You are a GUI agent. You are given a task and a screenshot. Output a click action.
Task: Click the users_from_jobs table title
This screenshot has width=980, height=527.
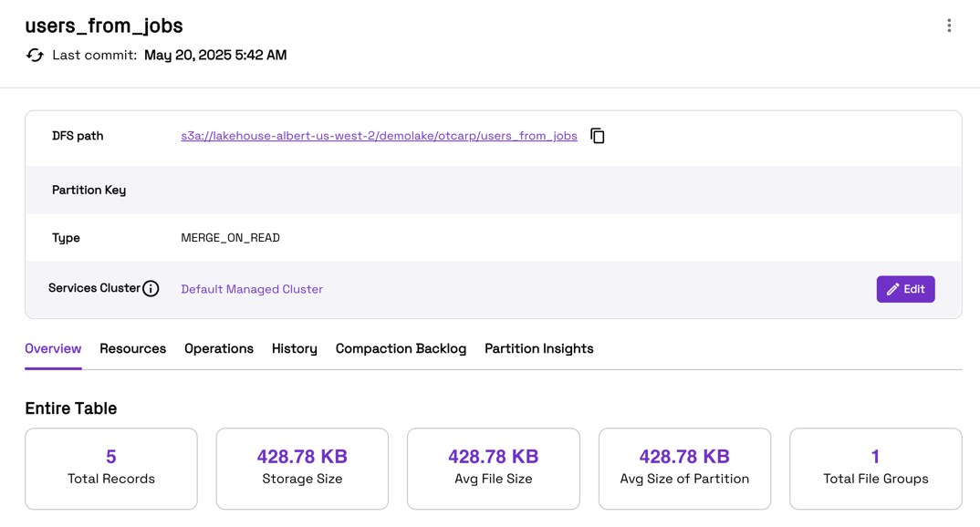[104, 26]
